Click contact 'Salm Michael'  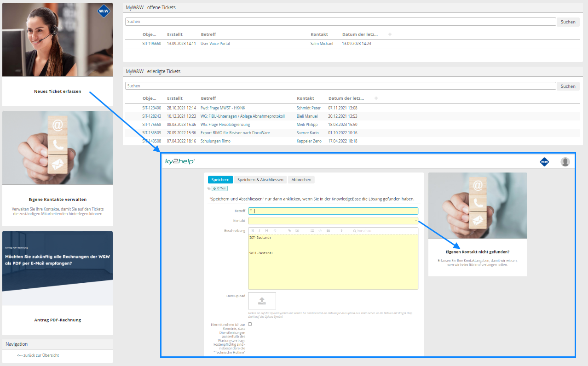coord(322,44)
